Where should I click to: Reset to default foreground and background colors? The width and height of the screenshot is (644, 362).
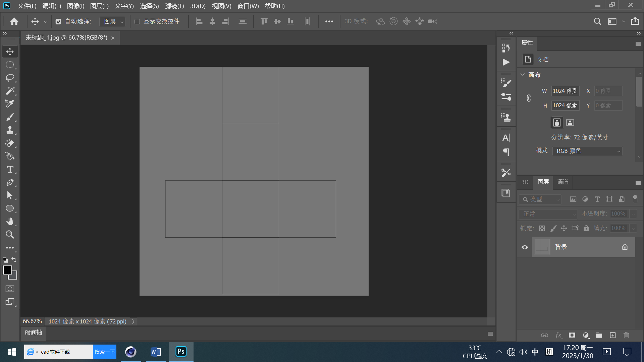pyautogui.click(x=5, y=260)
